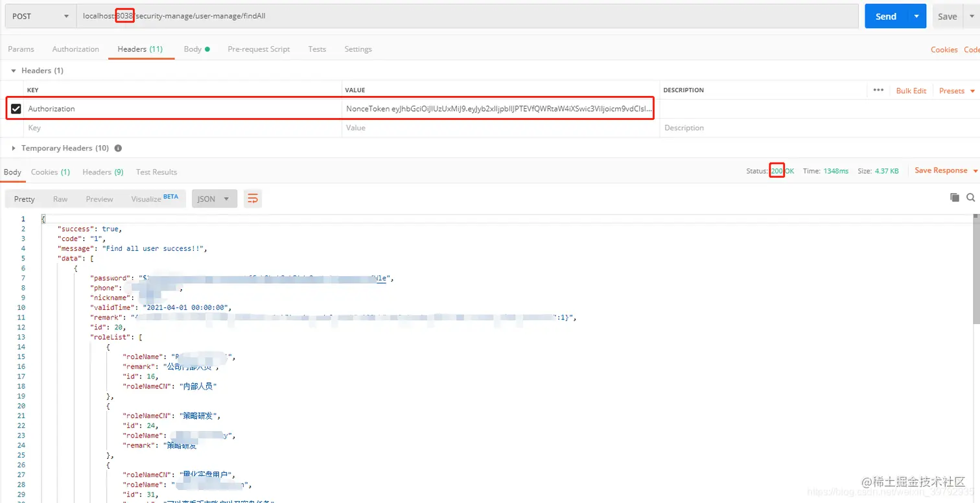Click the status 200 OK text
The width and height of the screenshot is (980, 503).
pyautogui.click(x=782, y=171)
